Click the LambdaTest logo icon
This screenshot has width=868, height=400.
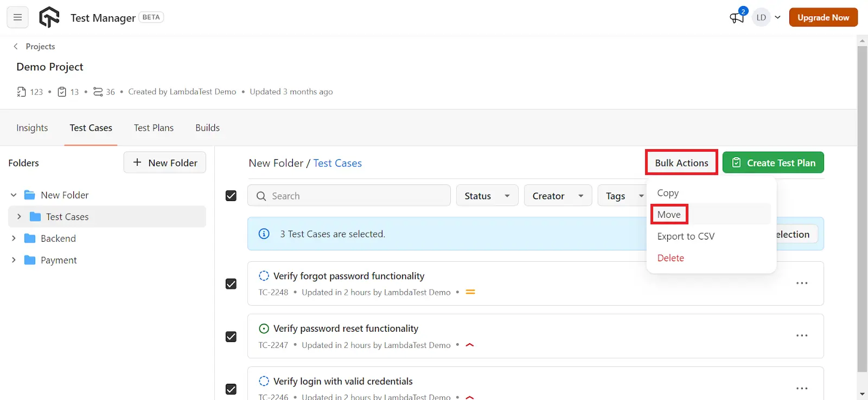[49, 17]
